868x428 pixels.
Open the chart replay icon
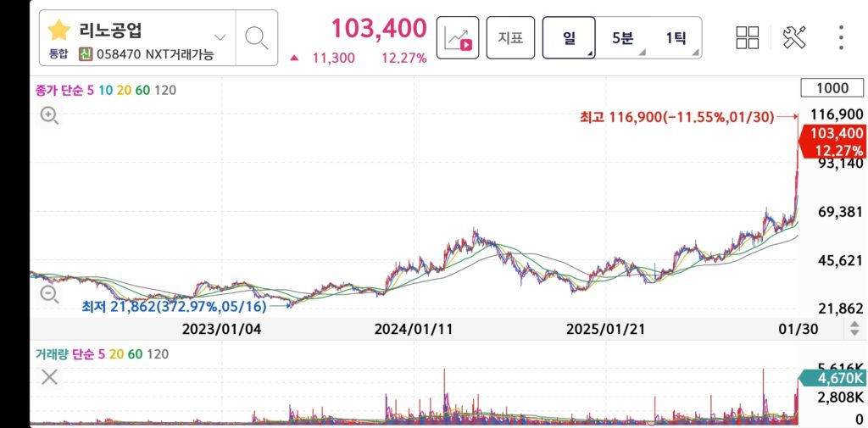point(458,38)
